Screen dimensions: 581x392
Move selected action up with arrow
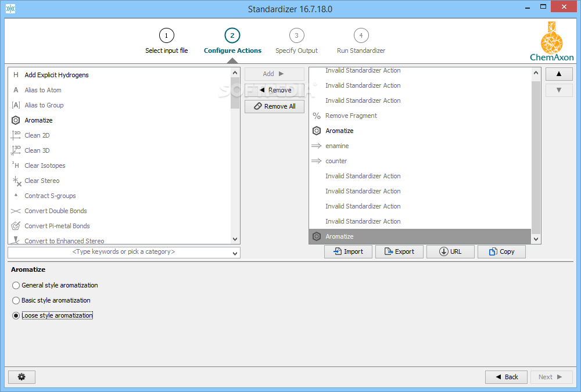[x=559, y=74]
